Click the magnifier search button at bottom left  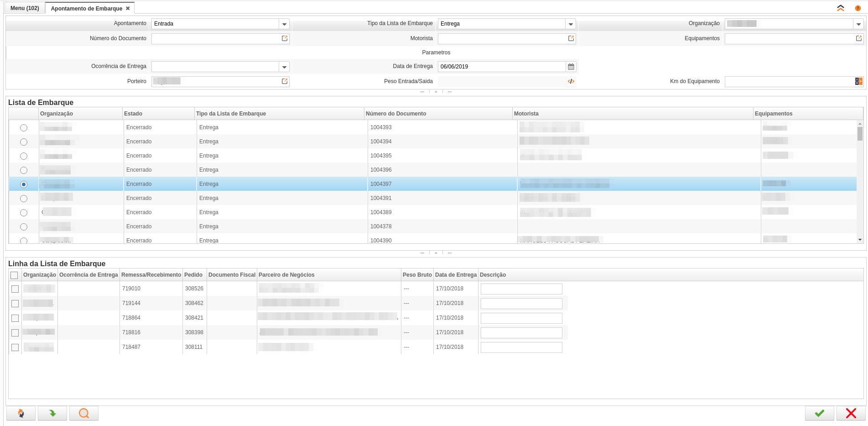(x=84, y=413)
